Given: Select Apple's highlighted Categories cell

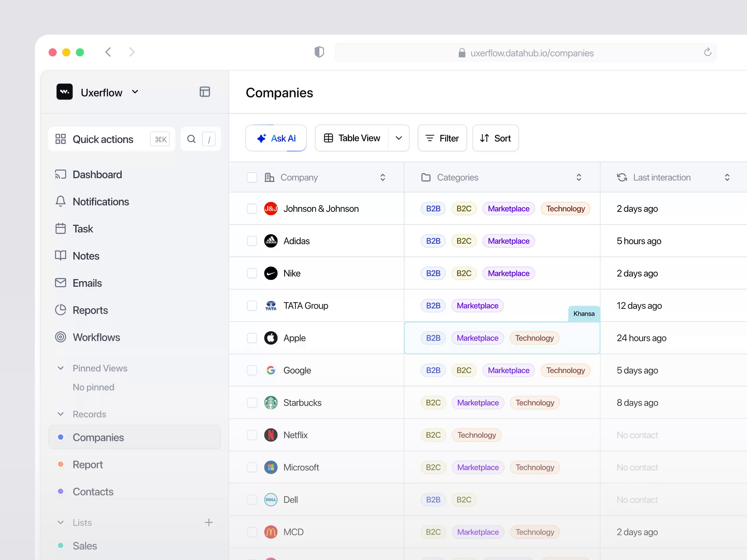Looking at the screenshot, I should tap(502, 338).
